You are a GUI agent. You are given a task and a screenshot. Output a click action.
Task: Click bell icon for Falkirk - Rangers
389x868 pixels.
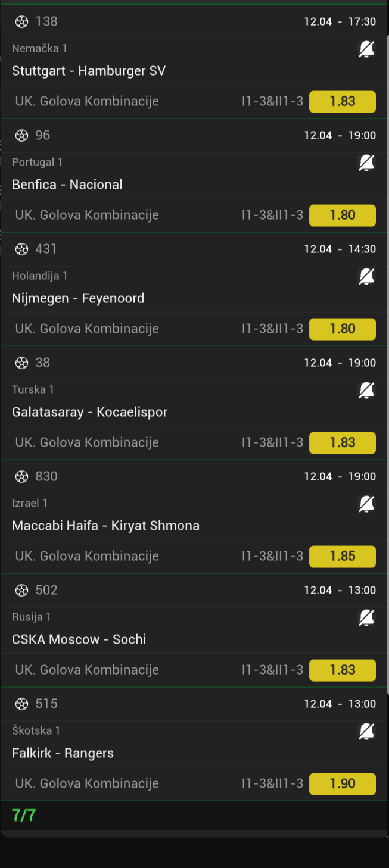click(366, 732)
